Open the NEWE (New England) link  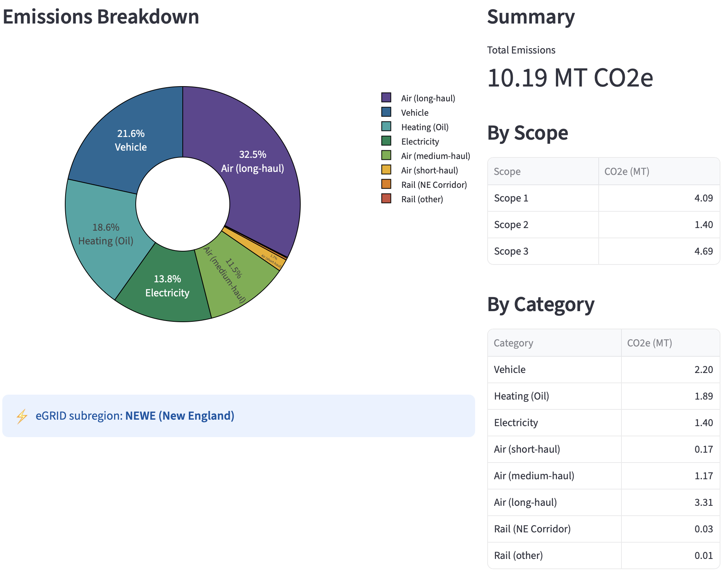(x=179, y=416)
